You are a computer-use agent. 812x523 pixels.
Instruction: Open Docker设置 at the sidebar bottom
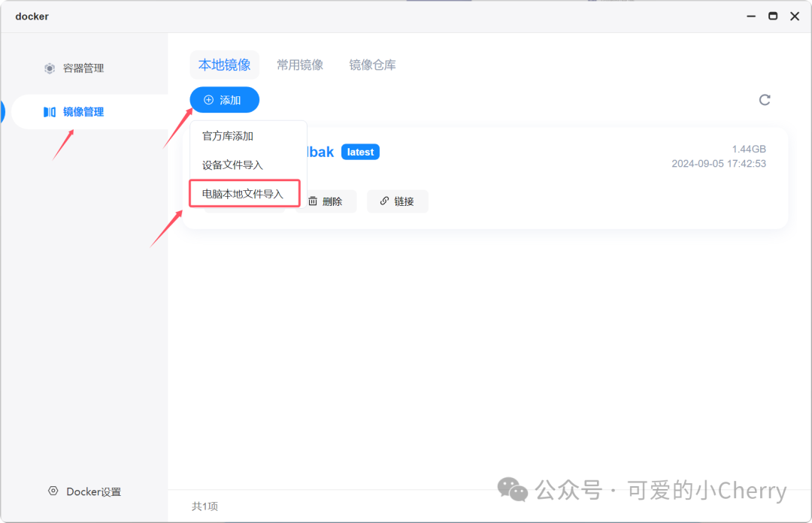(x=93, y=491)
